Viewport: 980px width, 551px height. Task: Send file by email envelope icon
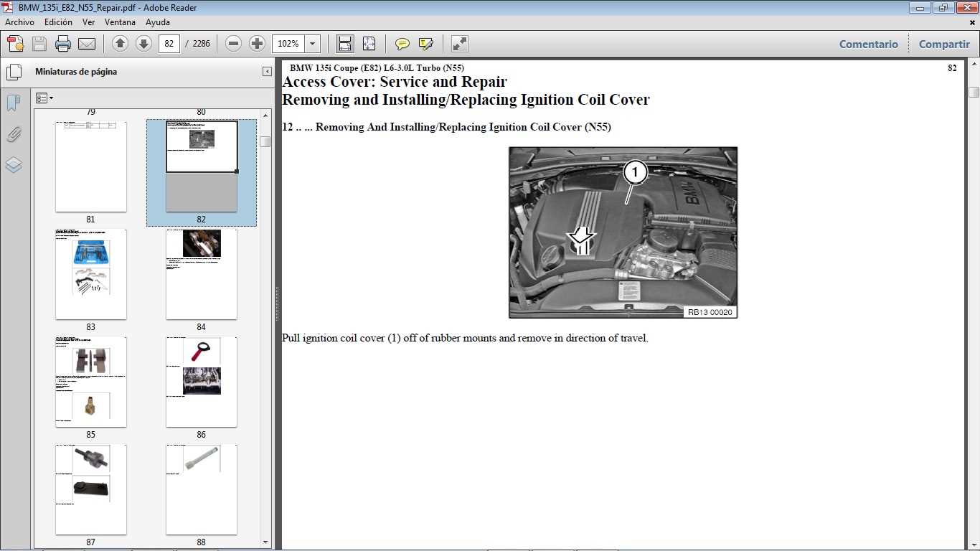87,44
